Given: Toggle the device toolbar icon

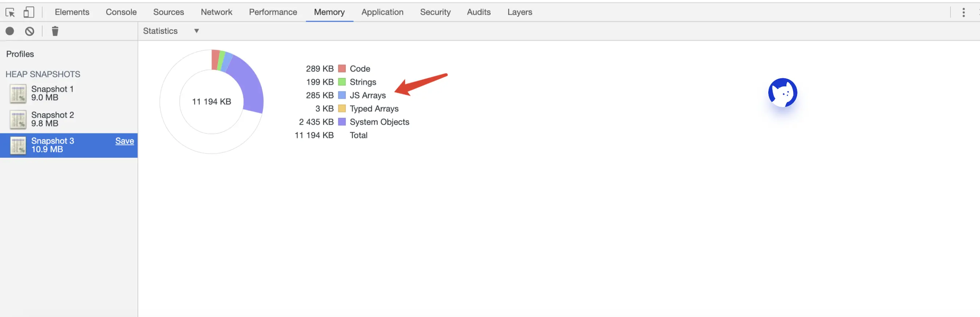Looking at the screenshot, I should pos(29,13).
